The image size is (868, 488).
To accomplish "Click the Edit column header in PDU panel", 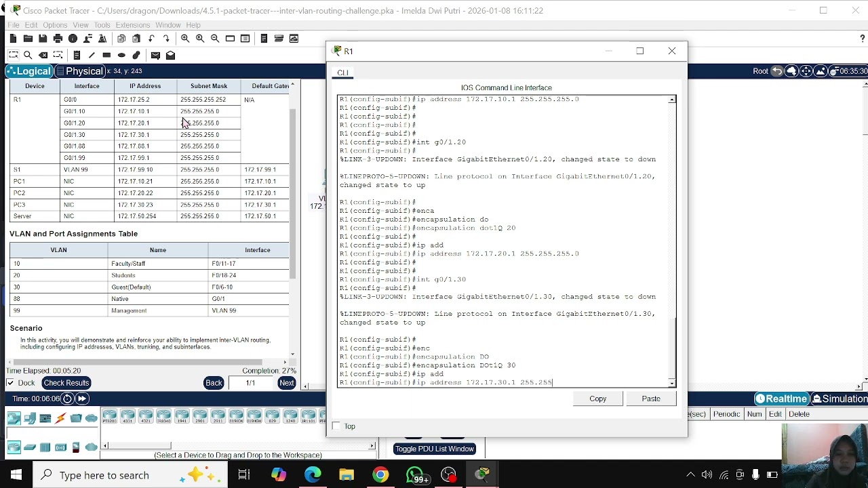I will 775,414.
